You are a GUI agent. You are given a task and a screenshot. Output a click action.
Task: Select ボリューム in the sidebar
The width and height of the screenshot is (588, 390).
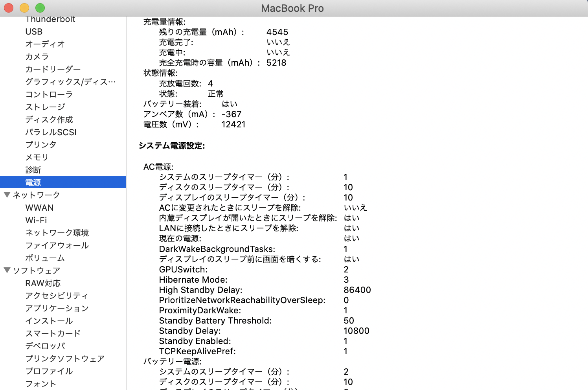tap(45, 258)
